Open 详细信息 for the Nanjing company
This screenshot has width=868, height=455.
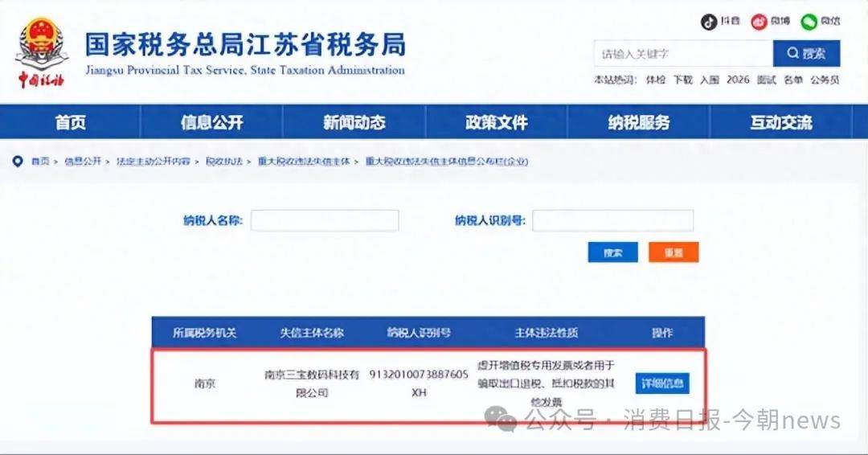point(662,383)
